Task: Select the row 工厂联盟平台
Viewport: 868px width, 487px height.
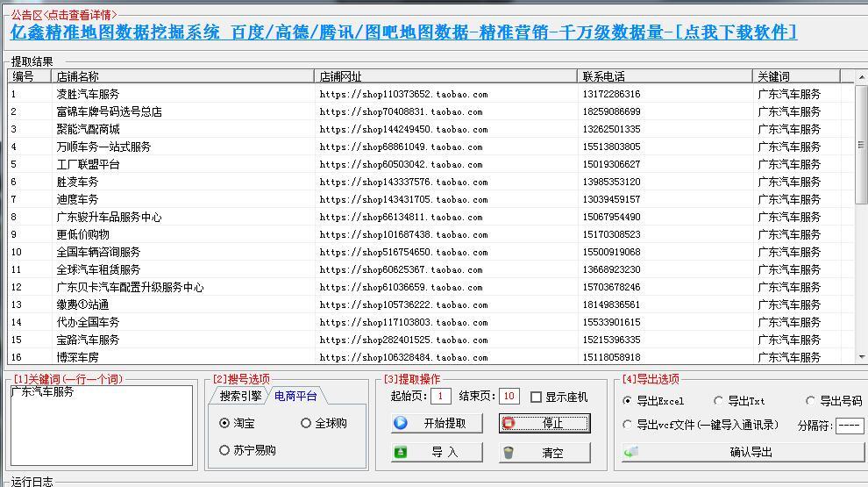Action: (x=431, y=165)
